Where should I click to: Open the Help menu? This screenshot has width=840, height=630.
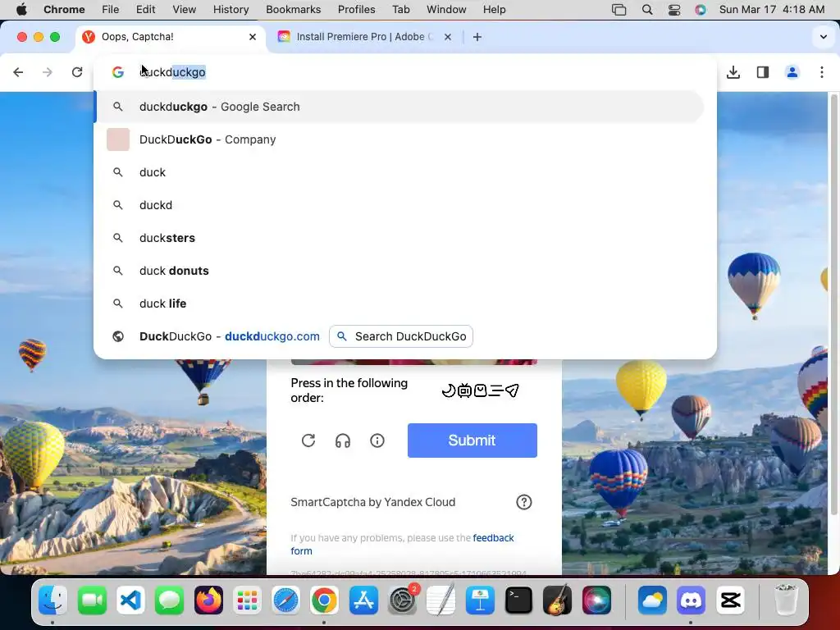(494, 10)
